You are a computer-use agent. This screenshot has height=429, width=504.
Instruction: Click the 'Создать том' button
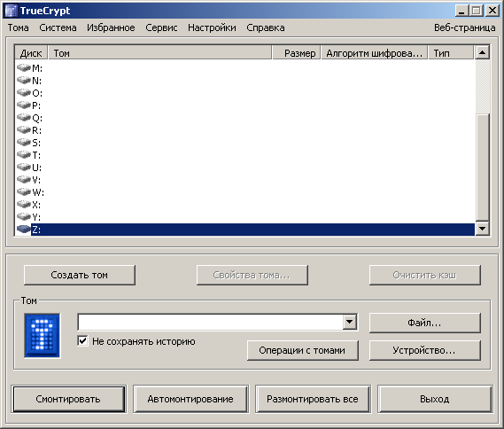tap(80, 275)
